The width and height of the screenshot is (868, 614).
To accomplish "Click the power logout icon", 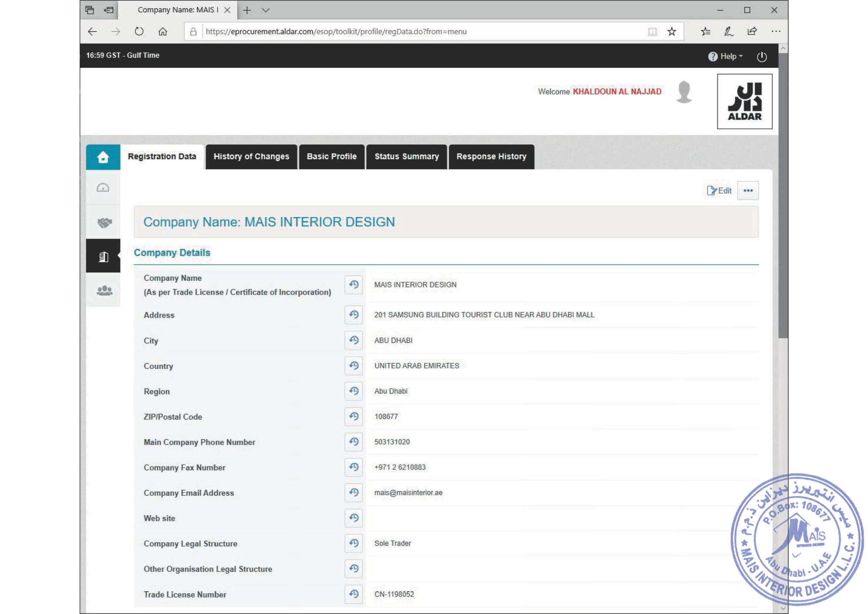I will (x=762, y=57).
